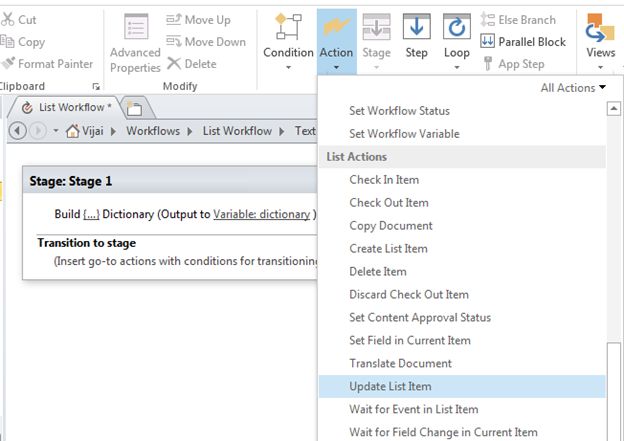Click the dictionary {...} link
Screen dimensions: 624x441
[91, 215]
